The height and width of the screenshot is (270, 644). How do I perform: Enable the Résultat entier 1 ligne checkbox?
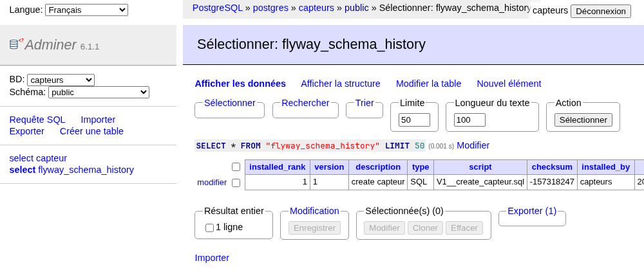click(209, 228)
